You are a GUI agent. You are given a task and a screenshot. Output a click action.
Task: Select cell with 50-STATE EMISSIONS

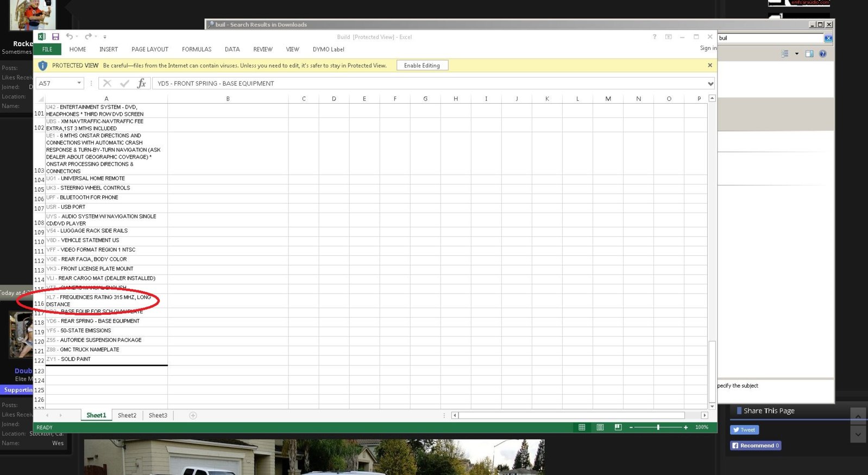point(106,331)
